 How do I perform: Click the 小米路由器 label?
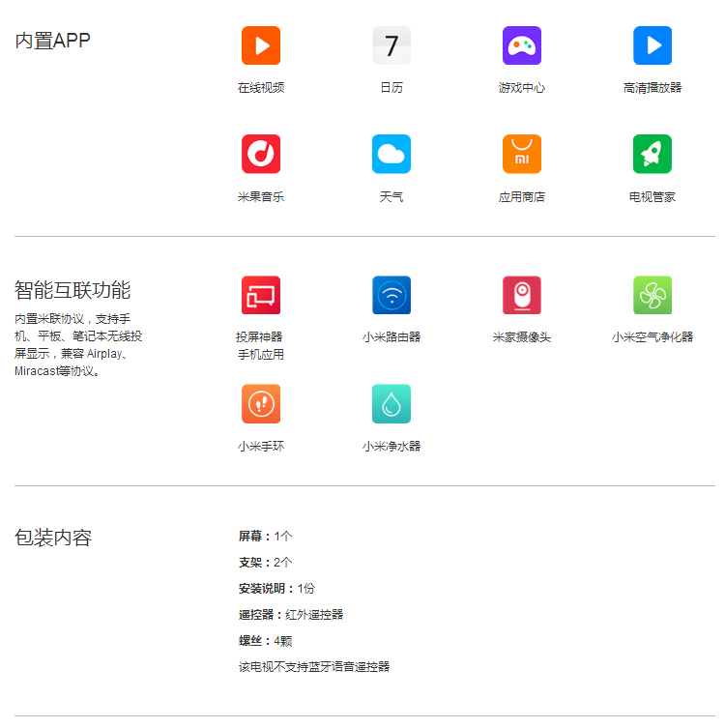click(x=391, y=337)
